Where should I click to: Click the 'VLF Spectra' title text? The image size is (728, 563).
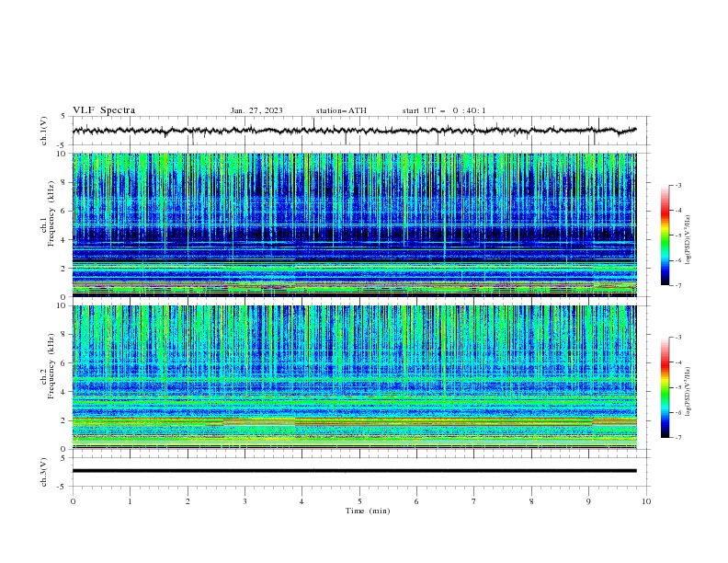click(x=104, y=110)
